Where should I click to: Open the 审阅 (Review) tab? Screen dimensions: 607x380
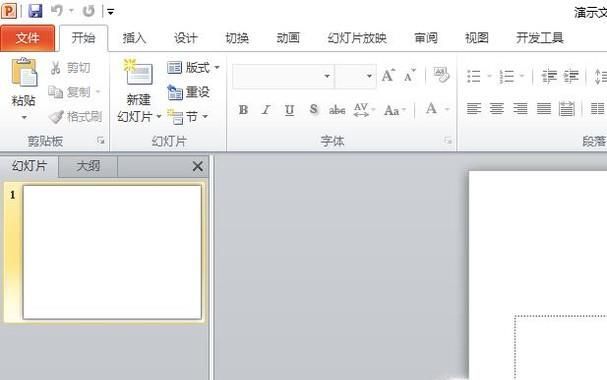click(426, 38)
